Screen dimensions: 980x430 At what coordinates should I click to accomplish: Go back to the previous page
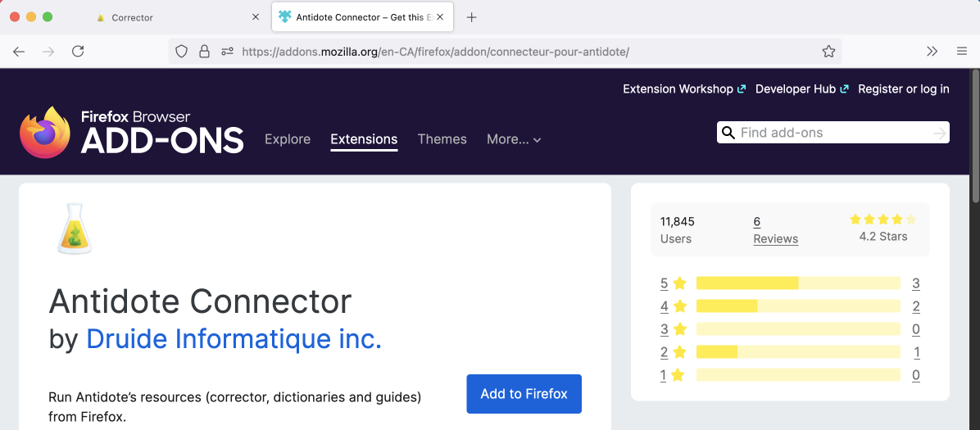coord(19,52)
